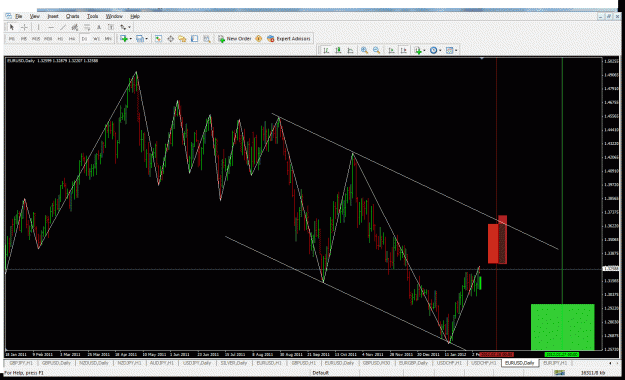
Task: Open the View menu
Action: (34, 16)
